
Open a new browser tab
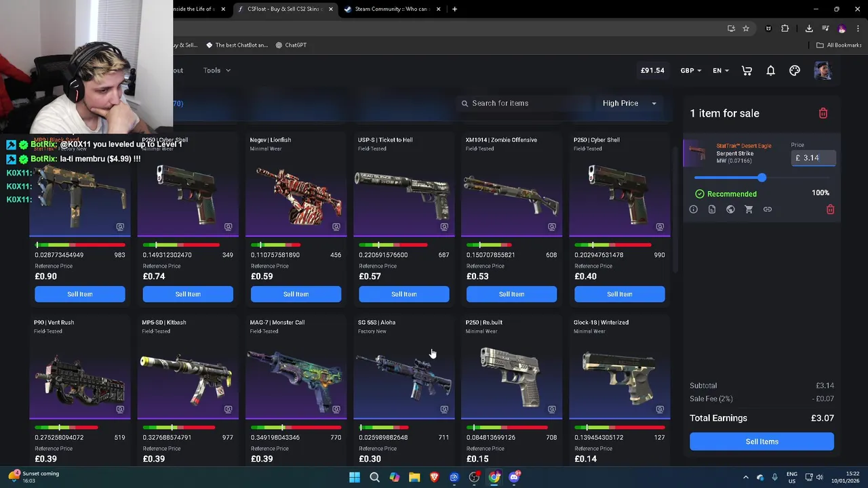pos(454,9)
